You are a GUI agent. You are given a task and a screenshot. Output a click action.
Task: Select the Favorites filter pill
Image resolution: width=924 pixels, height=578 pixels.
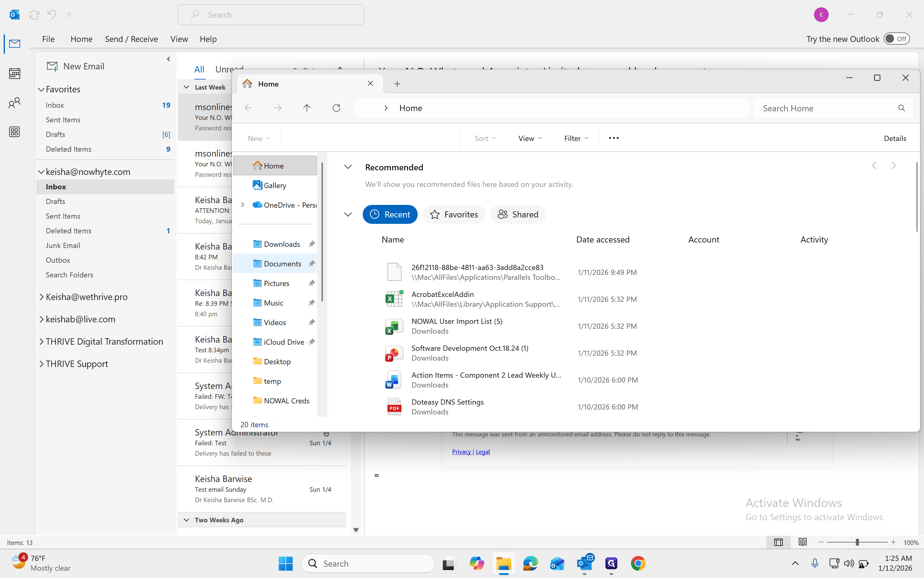click(454, 214)
